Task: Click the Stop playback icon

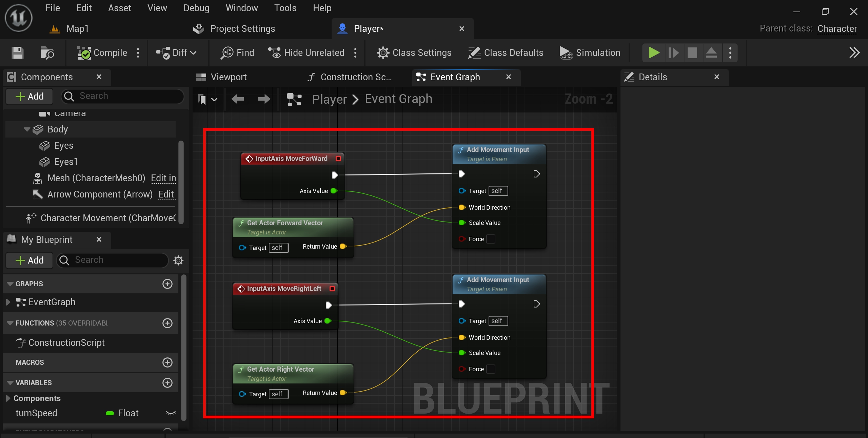Action: (692, 53)
